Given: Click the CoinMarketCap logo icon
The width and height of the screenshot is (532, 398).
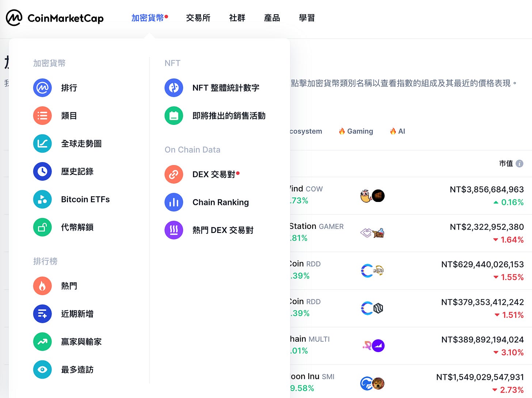Looking at the screenshot, I should click(14, 18).
